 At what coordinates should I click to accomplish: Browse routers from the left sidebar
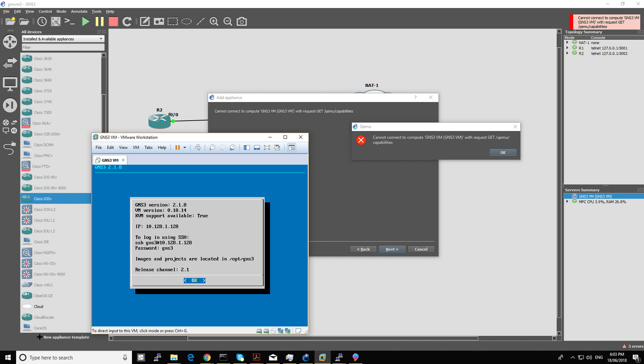coord(10,42)
